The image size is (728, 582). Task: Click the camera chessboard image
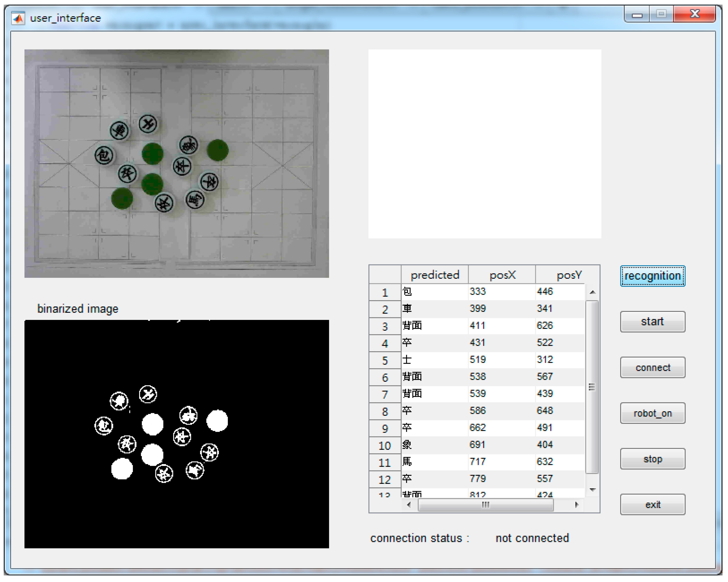point(177,163)
